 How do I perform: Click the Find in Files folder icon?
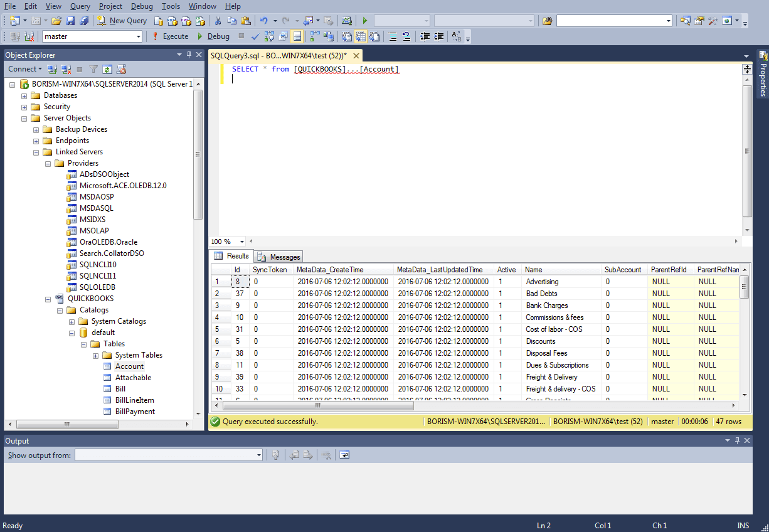click(x=547, y=21)
